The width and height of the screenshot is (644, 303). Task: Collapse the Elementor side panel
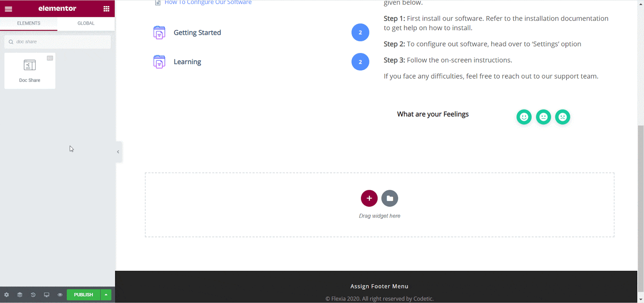click(x=118, y=152)
